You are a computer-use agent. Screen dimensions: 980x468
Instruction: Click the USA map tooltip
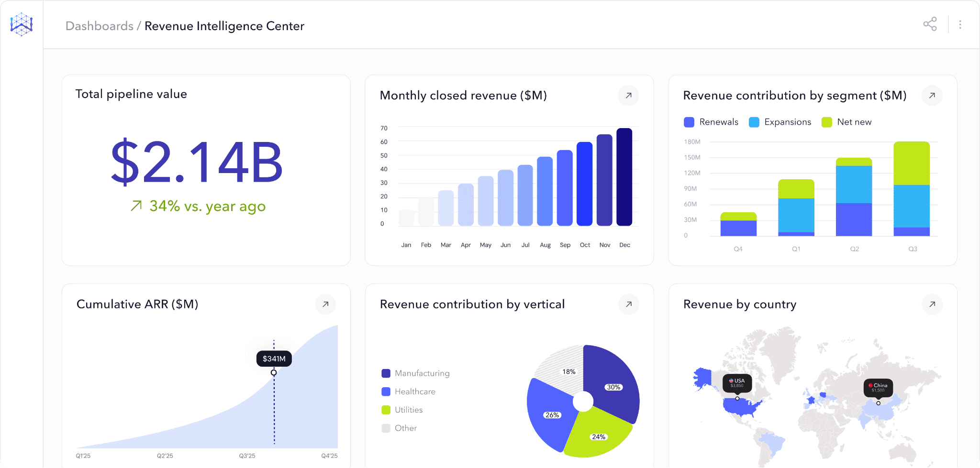point(737,383)
